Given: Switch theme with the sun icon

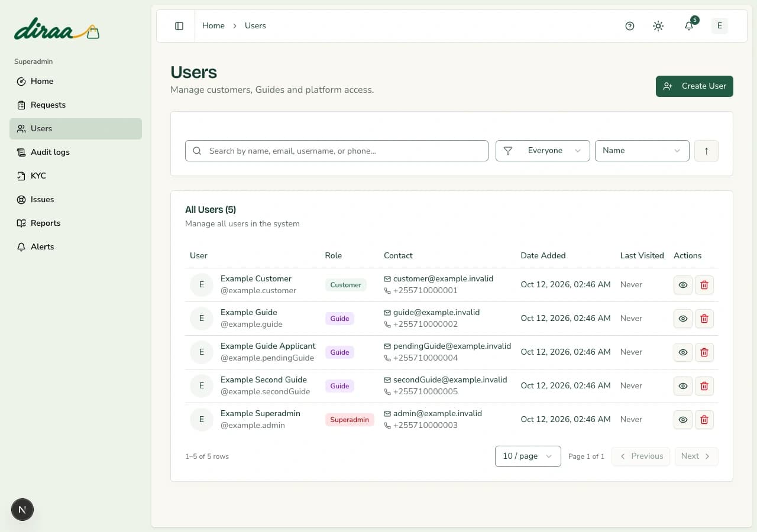Looking at the screenshot, I should click(x=658, y=26).
